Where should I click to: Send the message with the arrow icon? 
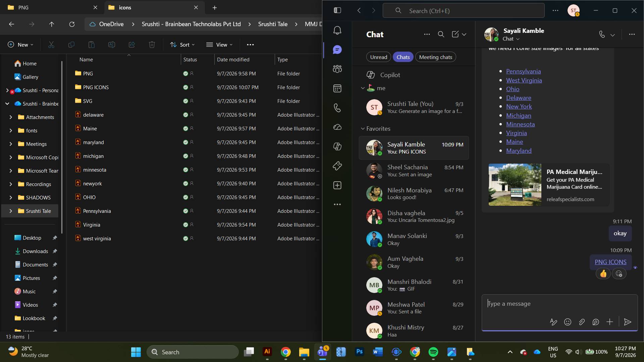pos(627,322)
